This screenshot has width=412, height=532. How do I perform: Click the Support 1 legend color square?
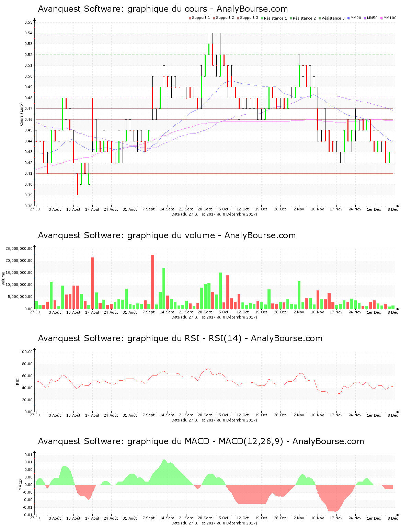(190, 18)
